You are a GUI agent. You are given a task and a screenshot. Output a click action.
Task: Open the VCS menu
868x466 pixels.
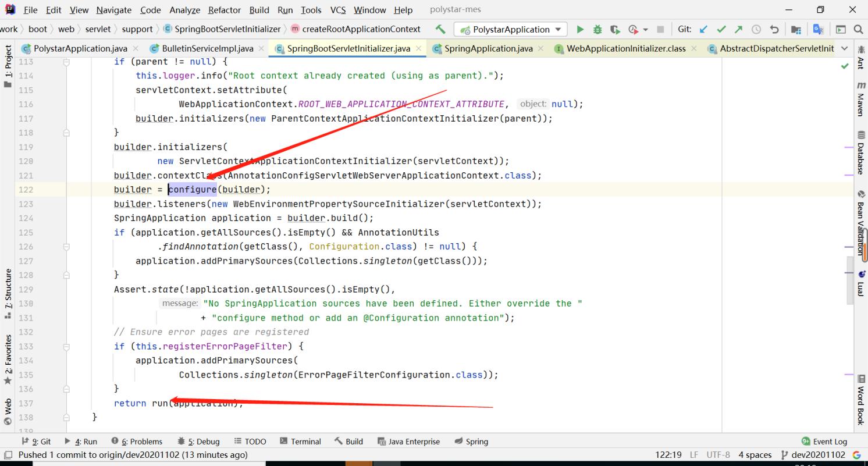click(337, 10)
